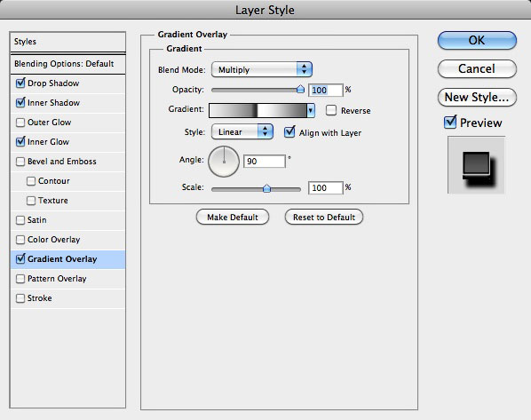
Task: Enable the Outer Glow checkbox
Action: click(x=20, y=123)
